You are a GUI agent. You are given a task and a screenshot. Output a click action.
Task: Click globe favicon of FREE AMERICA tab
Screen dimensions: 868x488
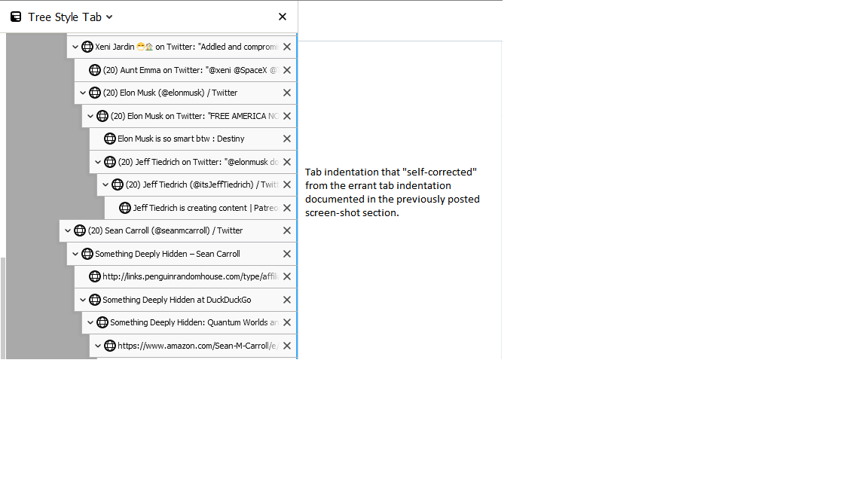click(x=102, y=116)
